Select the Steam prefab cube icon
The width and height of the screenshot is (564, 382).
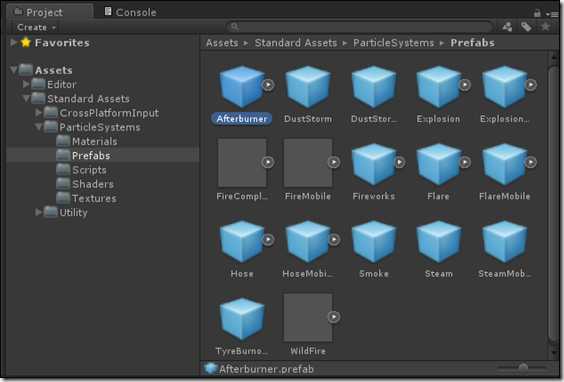click(439, 241)
